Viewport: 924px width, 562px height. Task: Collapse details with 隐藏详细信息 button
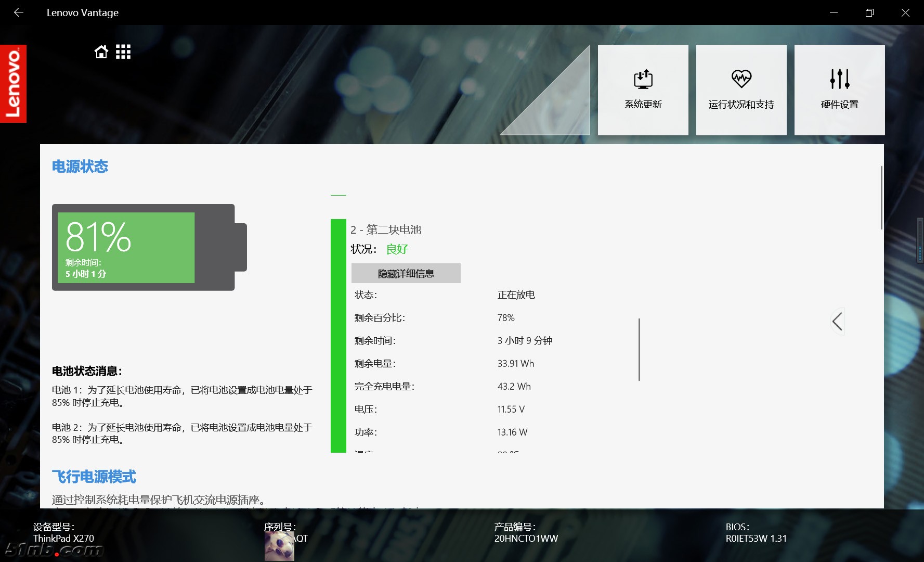[406, 273]
